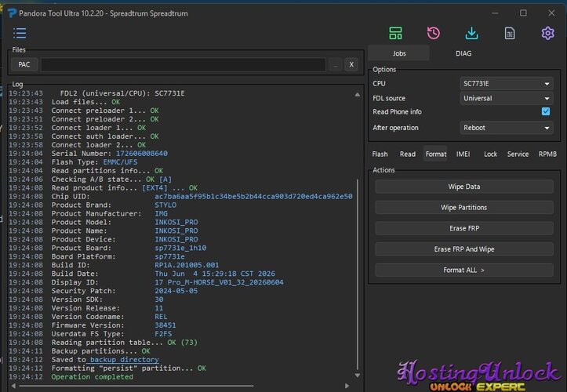Select the Format tab
This screenshot has height=392, width=567.
tap(436, 154)
